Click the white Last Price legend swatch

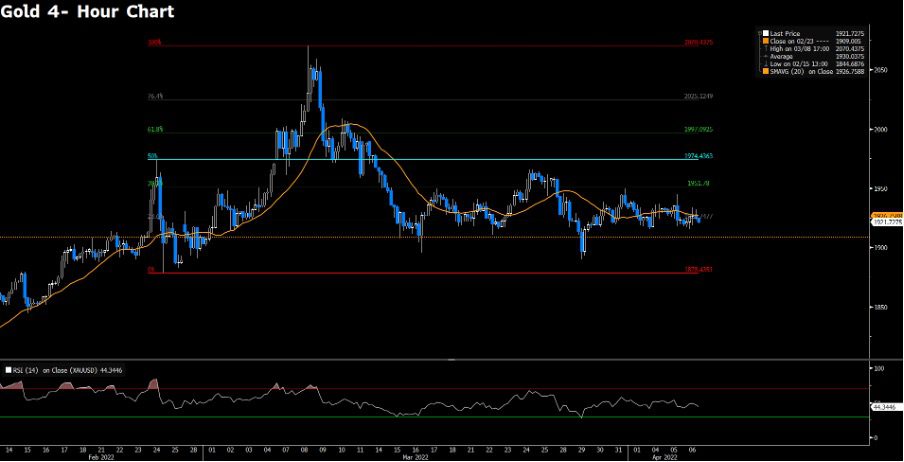pos(766,34)
